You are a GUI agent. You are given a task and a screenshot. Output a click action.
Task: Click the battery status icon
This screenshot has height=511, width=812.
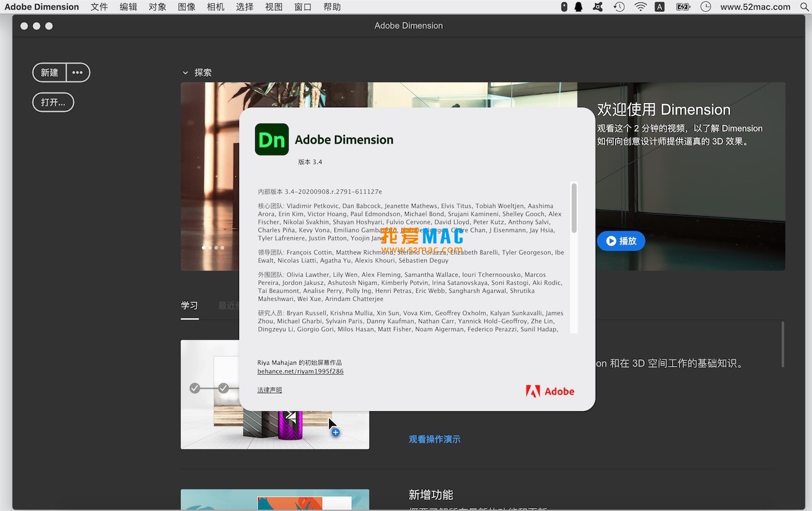pos(683,7)
